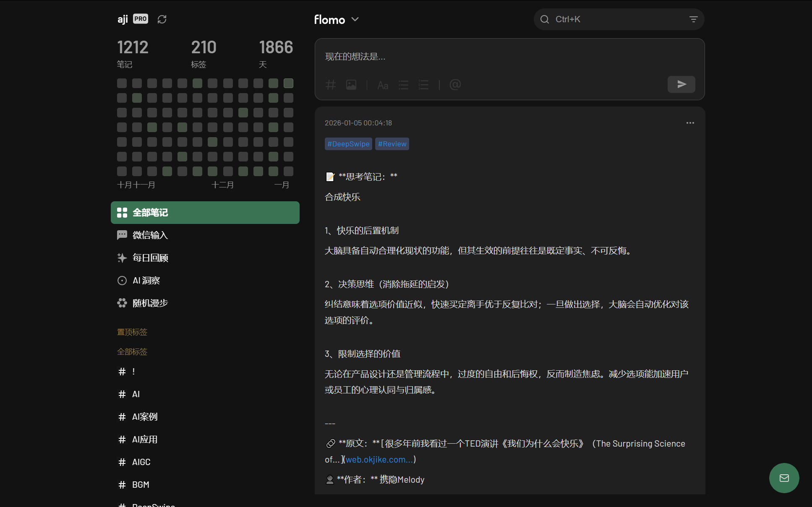Open search filter options icon
812x507 pixels.
693,19
